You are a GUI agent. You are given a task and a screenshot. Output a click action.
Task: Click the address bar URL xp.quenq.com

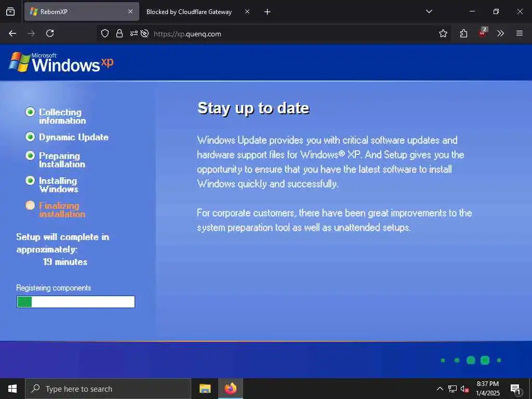point(187,34)
